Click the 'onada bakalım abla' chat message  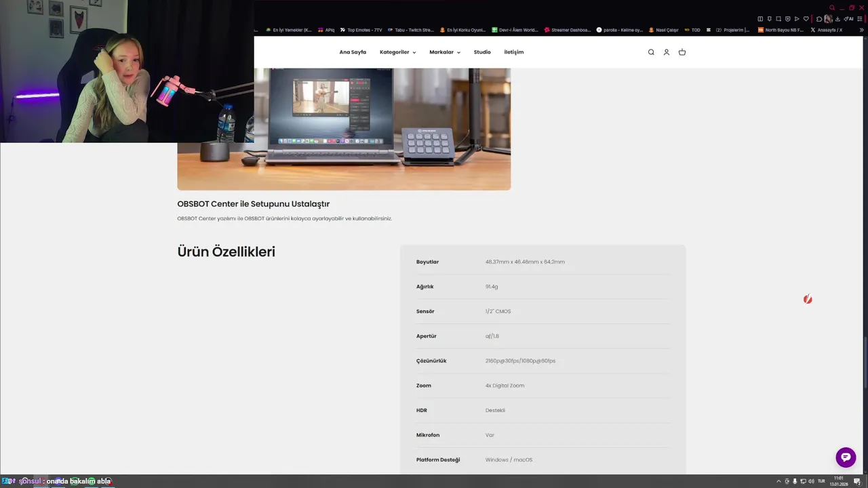[x=79, y=481]
